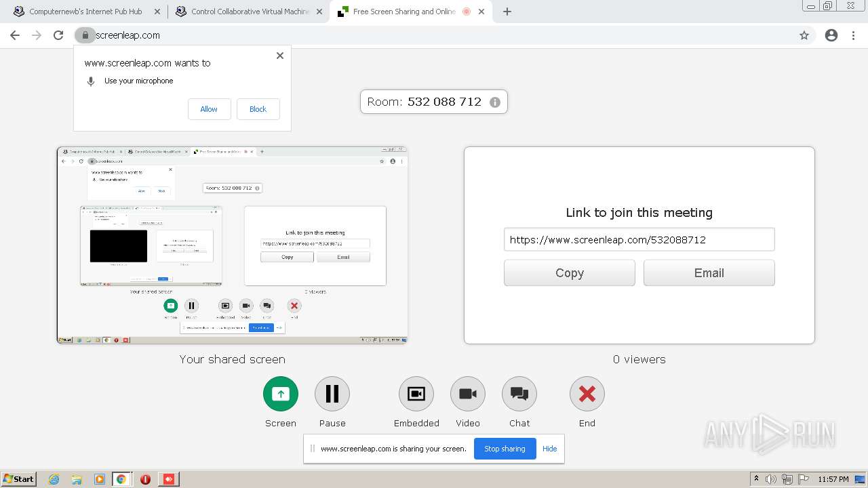
Task: Reload the current page
Action: [58, 35]
